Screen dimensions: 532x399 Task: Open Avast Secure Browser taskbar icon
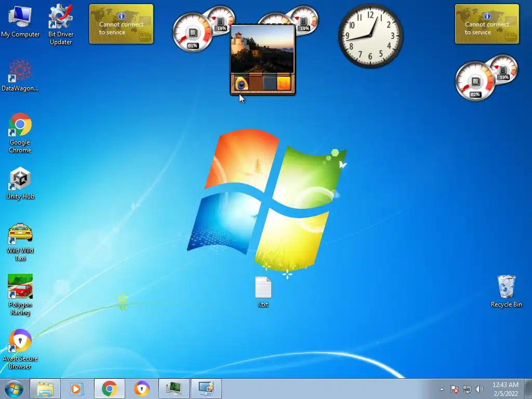point(141,389)
